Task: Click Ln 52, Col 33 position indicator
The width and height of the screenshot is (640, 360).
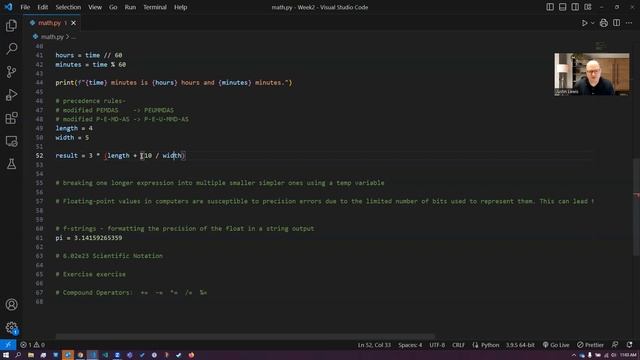Action: tap(374, 345)
